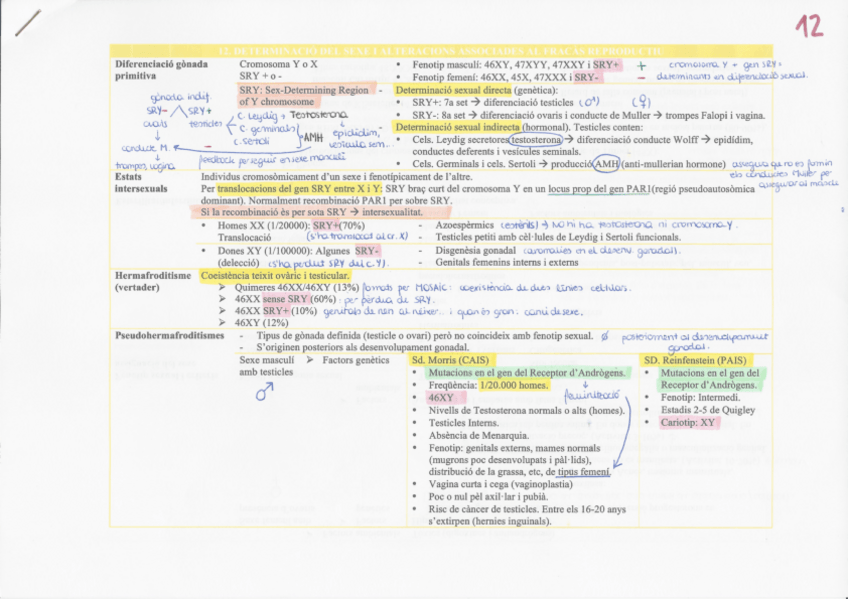
Task: Click the pink "46XY" under Sd. Morris
Action: [x=441, y=398]
